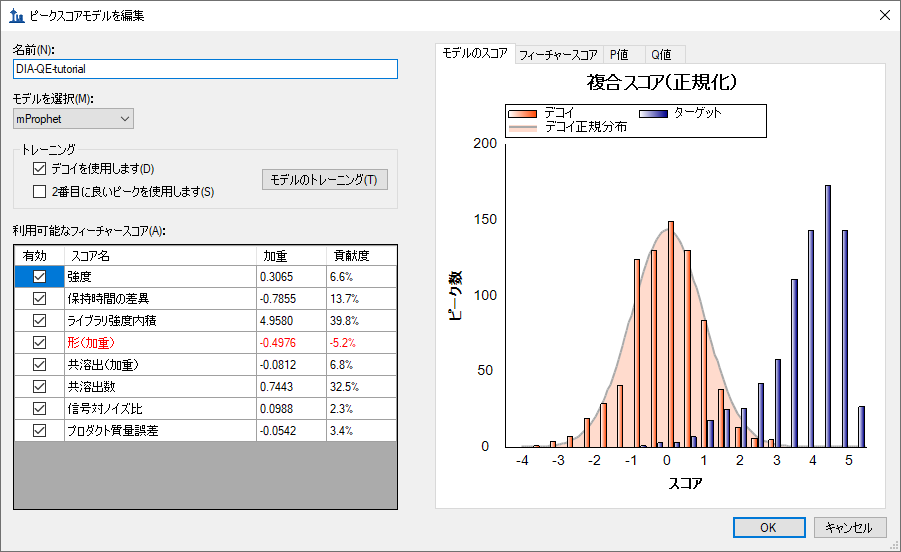Click the 名前 text field
The width and height of the screenshot is (901, 552).
pyautogui.click(x=205, y=69)
